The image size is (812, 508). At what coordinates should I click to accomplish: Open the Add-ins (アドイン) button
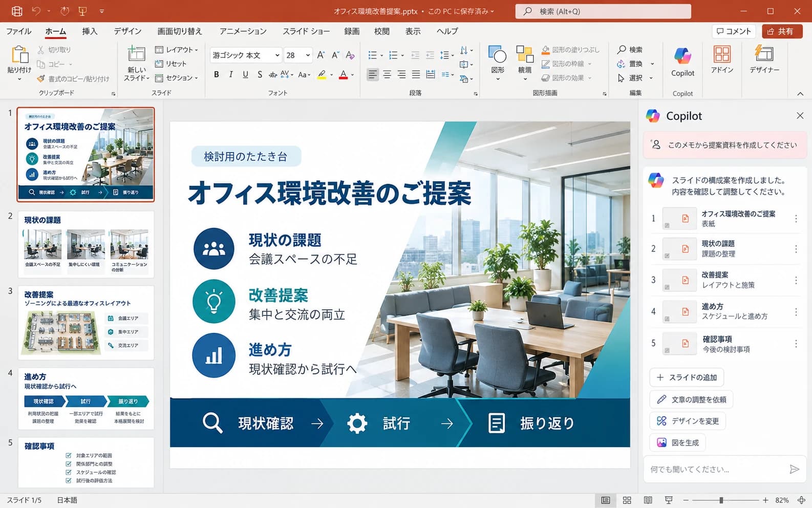[722, 59]
